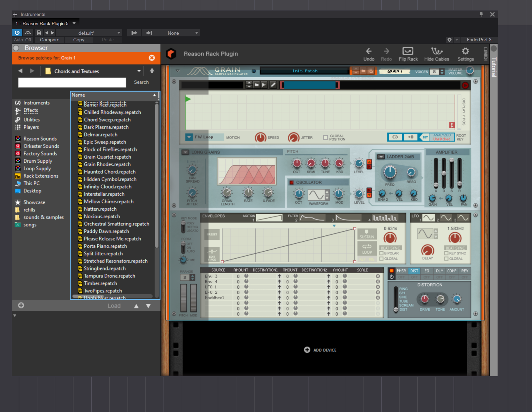Open Drum Supply location

coord(38,161)
